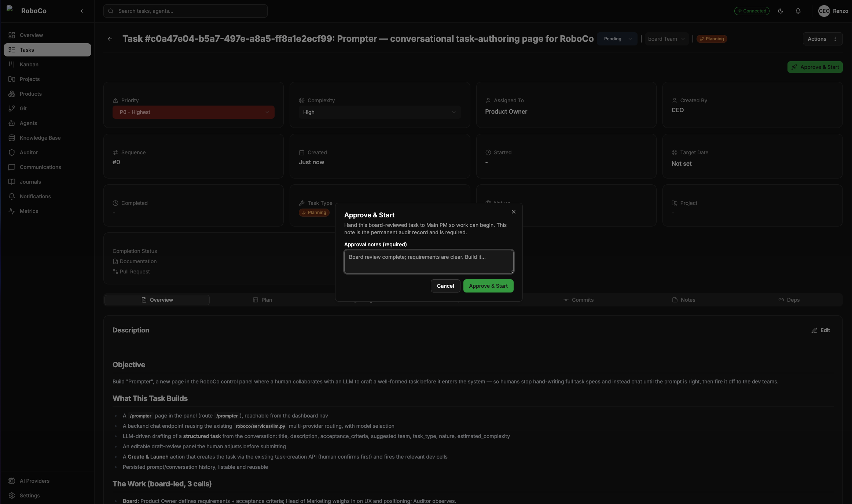Toggle dark mode moon icon
Image resolution: width=852 pixels, height=504 pixels.
(781, 11)
